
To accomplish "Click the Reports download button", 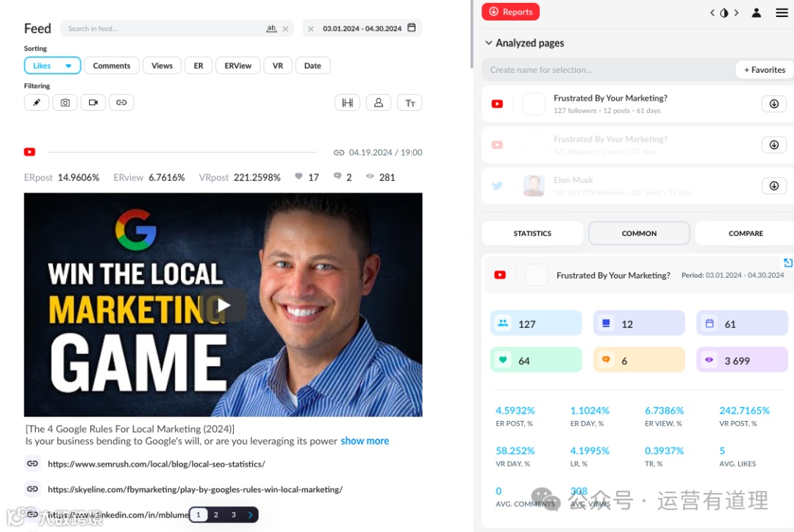I will [510, 12].
